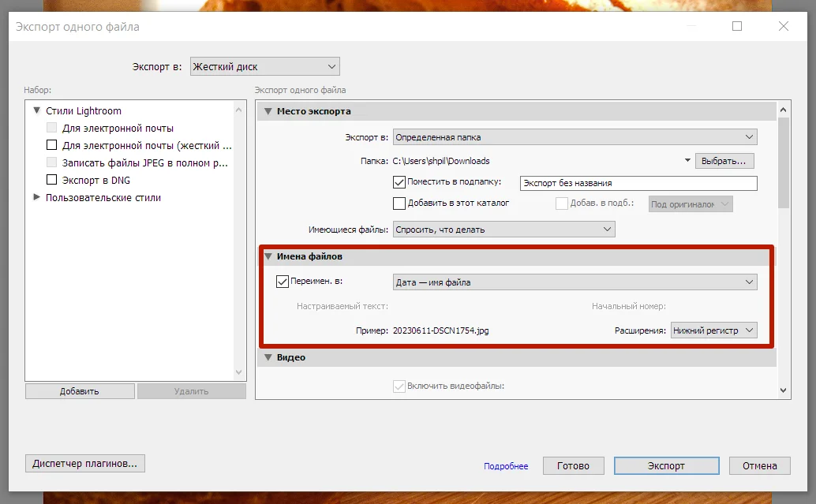Screen dimensions: 816x504
Task: Enable 'Добавить в этот каталог' checkbox
Action: tap(399, 203)
